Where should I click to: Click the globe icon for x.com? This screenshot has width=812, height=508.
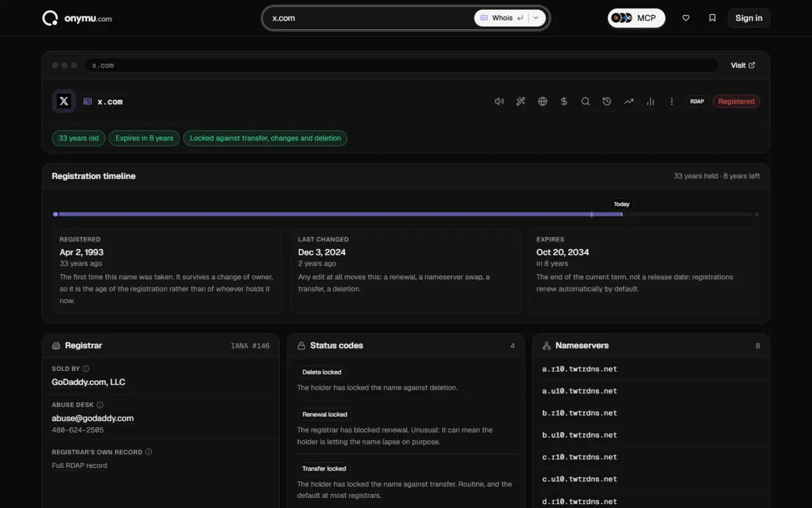pyautogui.click(x=542, y=102)
